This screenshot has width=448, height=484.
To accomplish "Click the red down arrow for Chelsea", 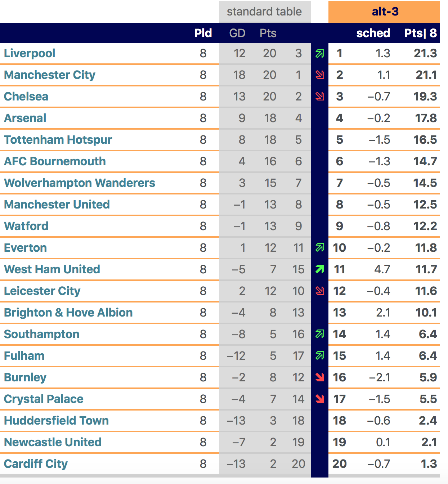I will 320,97.
